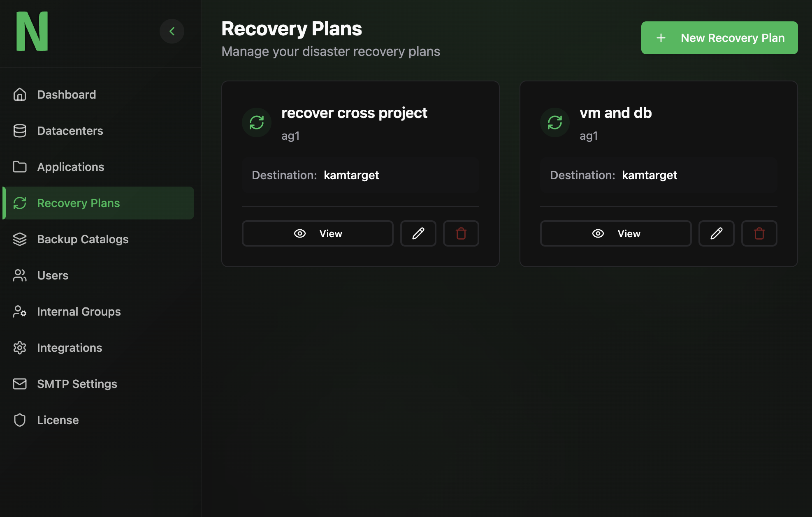This screenshot has width=812, height=517.
Task: Click the pencil edit icon for recover cross project
Action: pyautogui.click(x=418, y=233)
